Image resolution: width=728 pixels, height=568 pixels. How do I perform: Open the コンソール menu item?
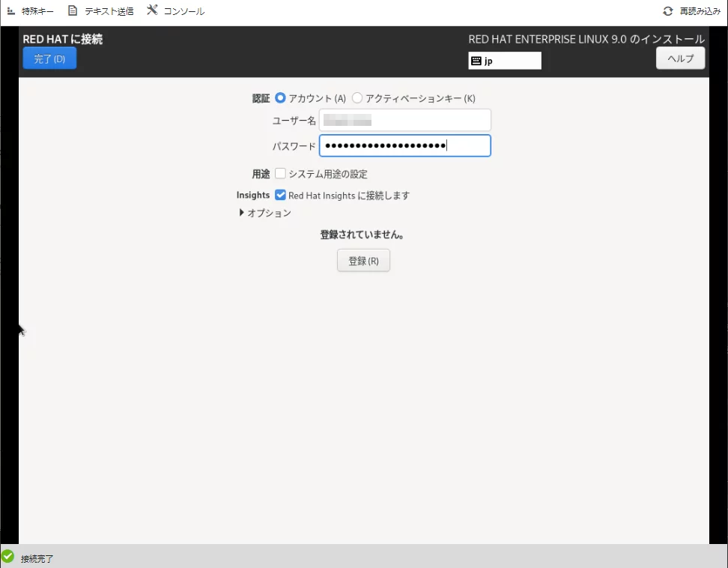pos(183,11)
